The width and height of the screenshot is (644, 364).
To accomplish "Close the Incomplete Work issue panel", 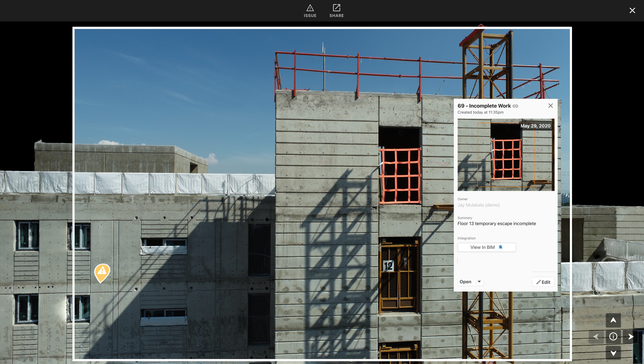I will pos(550,106).
